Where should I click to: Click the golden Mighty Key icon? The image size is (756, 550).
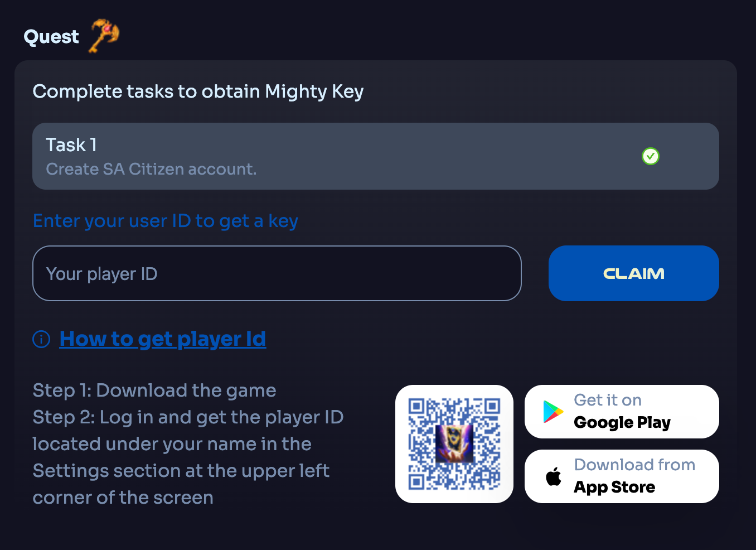[104, 36]
